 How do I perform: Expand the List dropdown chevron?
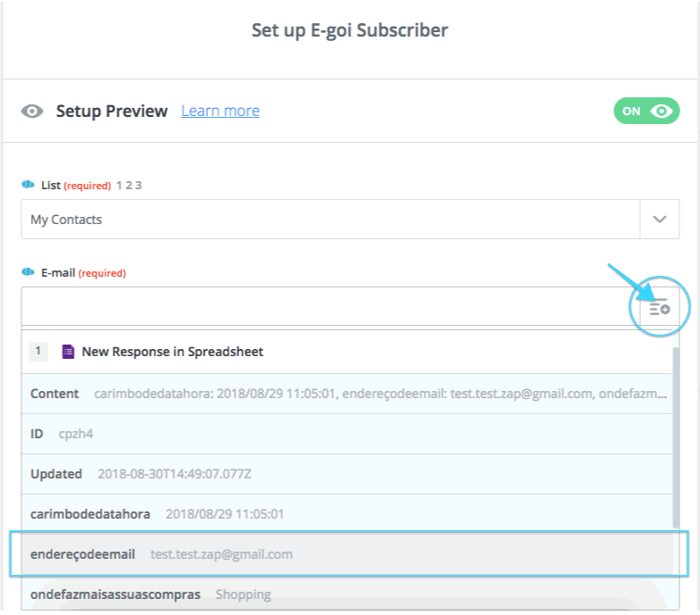pos(660,220)
